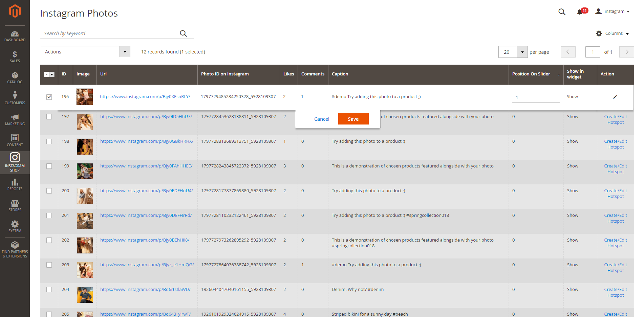Click the thumbnail image of photo 200
Screen dimensions: 644x317
click(85, 196)
